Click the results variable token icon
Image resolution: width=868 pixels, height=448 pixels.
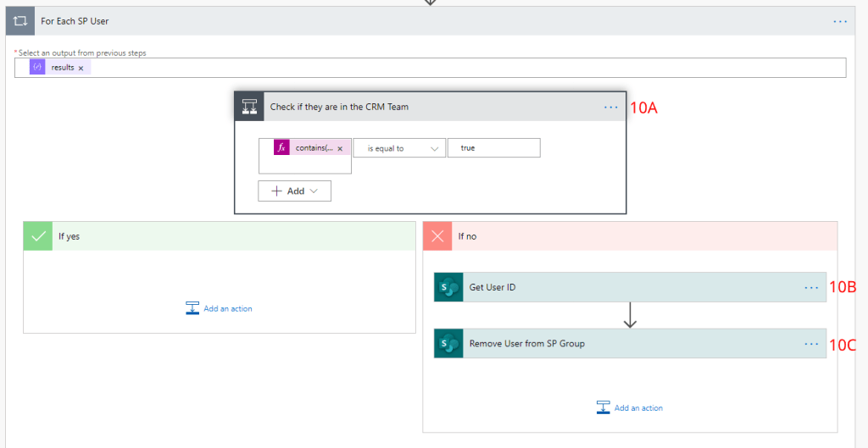point(37,68)
